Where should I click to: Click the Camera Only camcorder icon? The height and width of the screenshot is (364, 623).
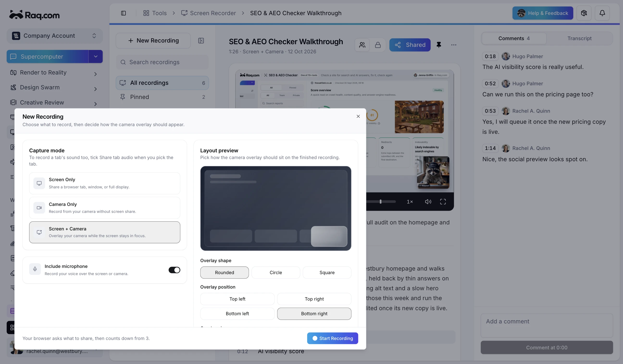pyautogui.click(x=39, y=208)
